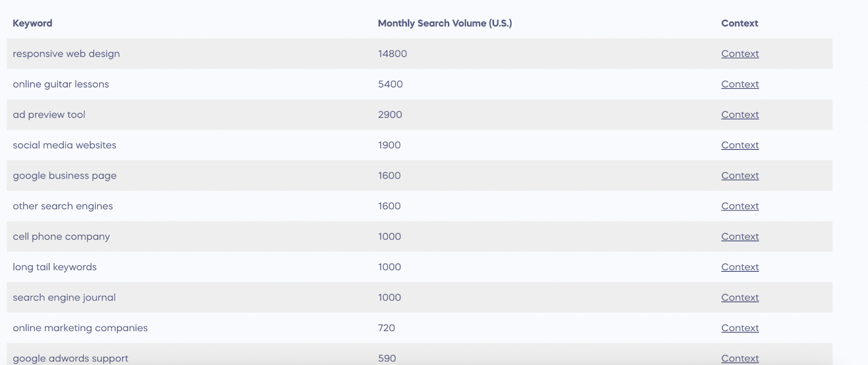Image resolution: width=868 pixels, height=365 pixels.
Task: Click the 14800 search volume value
Action: [392, 54]
